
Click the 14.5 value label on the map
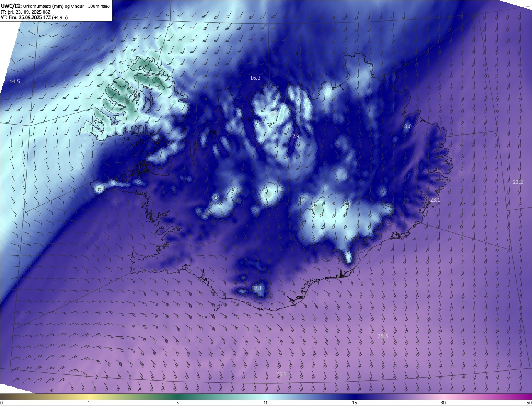(15, 82)
